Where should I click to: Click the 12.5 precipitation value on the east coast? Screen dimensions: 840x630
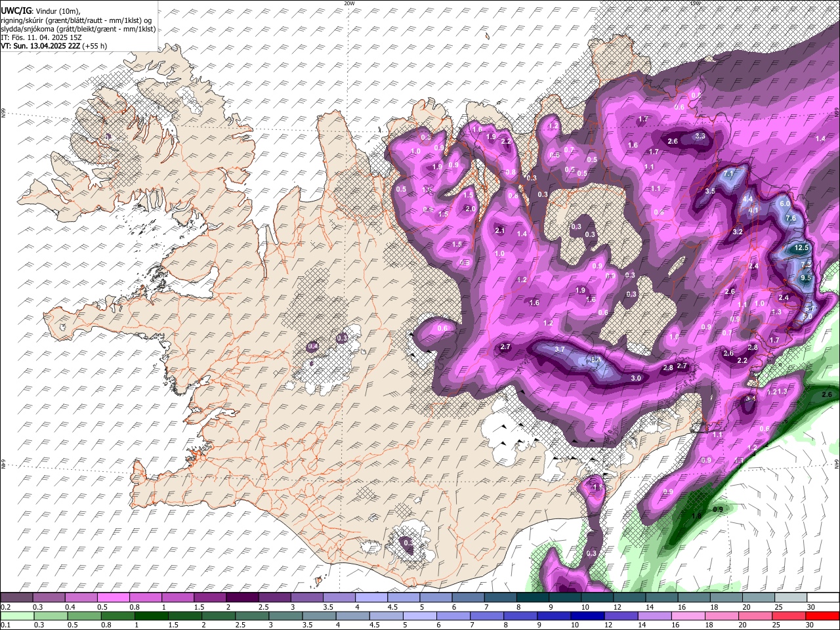click(x=801, y=247)
